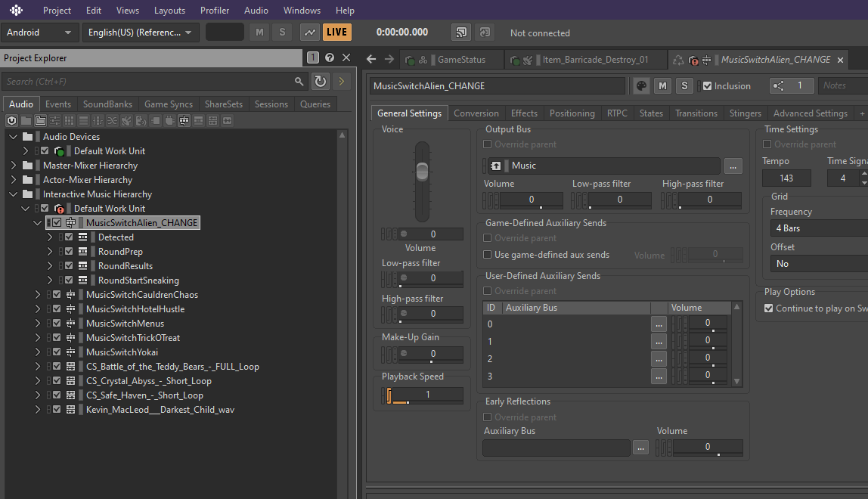Click the help question mark icon in Project Explorer
This screenshot has width=868, height=499.
click(x=329, y=58)
